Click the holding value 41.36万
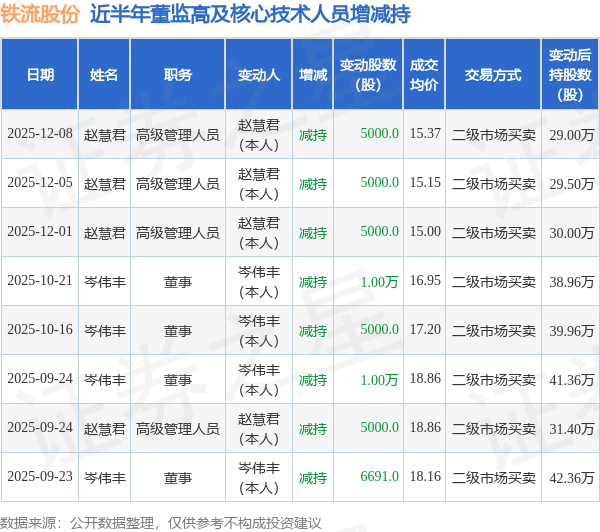 (572, 380)
